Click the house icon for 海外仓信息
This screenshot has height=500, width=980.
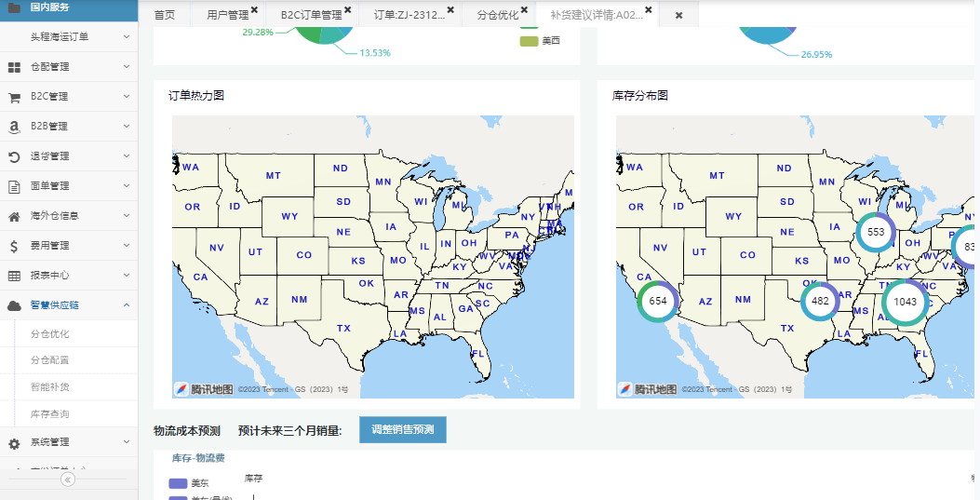(x=14, y=216)
